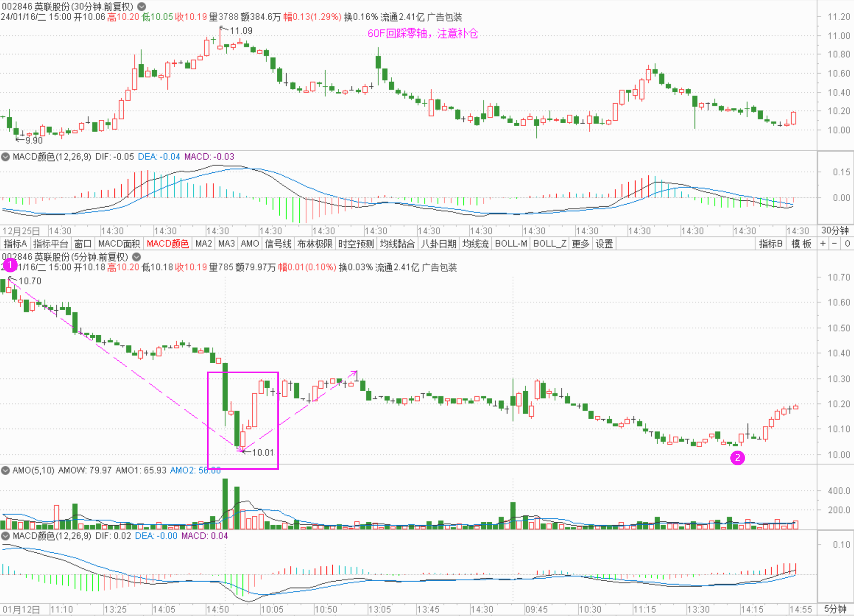Expand the bottom MACD颜色 indicator options
This screenshot has height=616, width=854.
coord(5,536)
